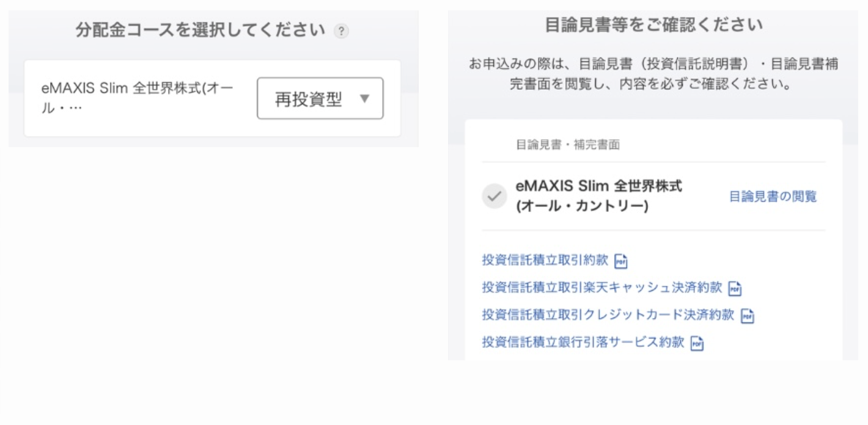Open the 再投資型 distribution course dropdown
Viewport: 868px width, 425px height.
click(x=320, y=98)
